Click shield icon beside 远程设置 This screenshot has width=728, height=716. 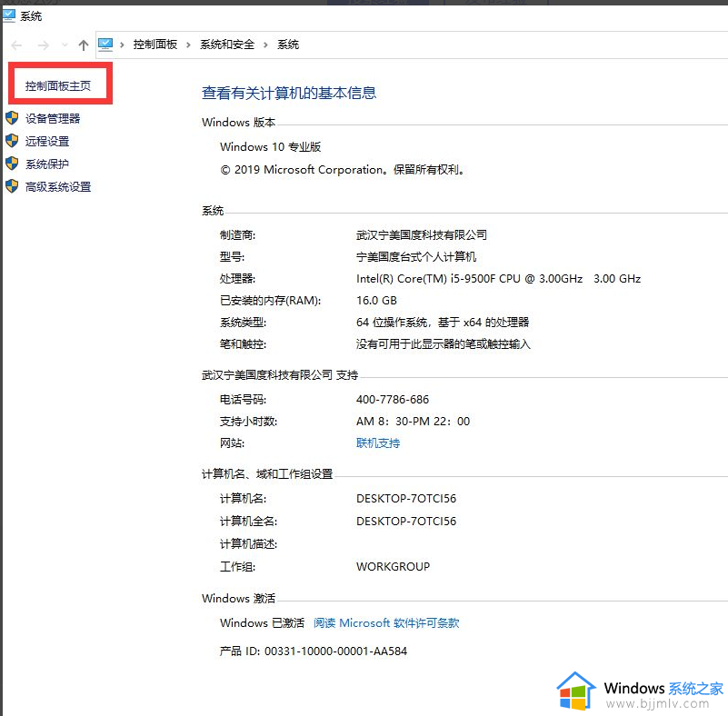[x=12, y=141]
